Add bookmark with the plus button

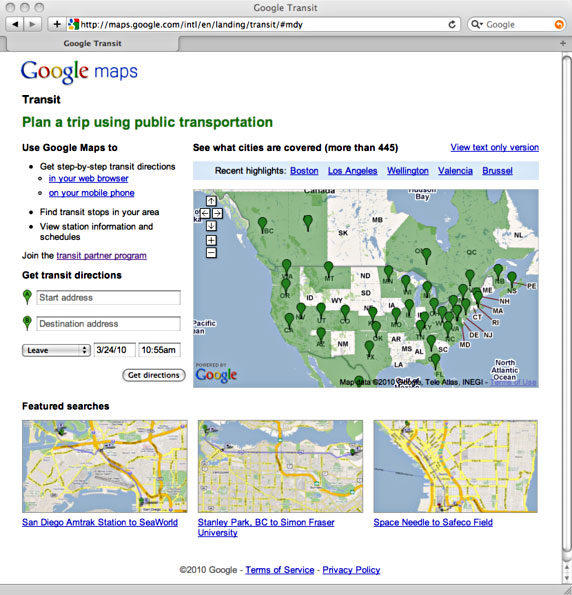[x=57, y=25]
